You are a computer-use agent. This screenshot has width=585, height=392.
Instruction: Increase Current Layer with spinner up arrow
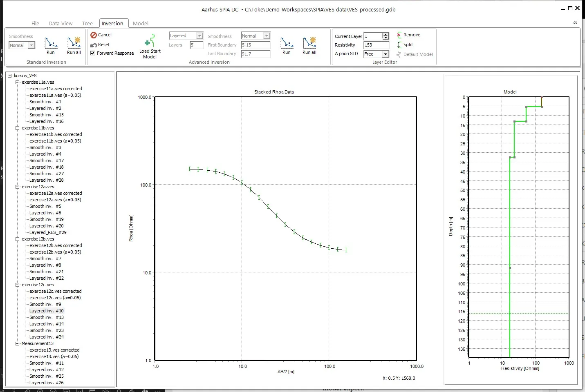click(386, 34)
